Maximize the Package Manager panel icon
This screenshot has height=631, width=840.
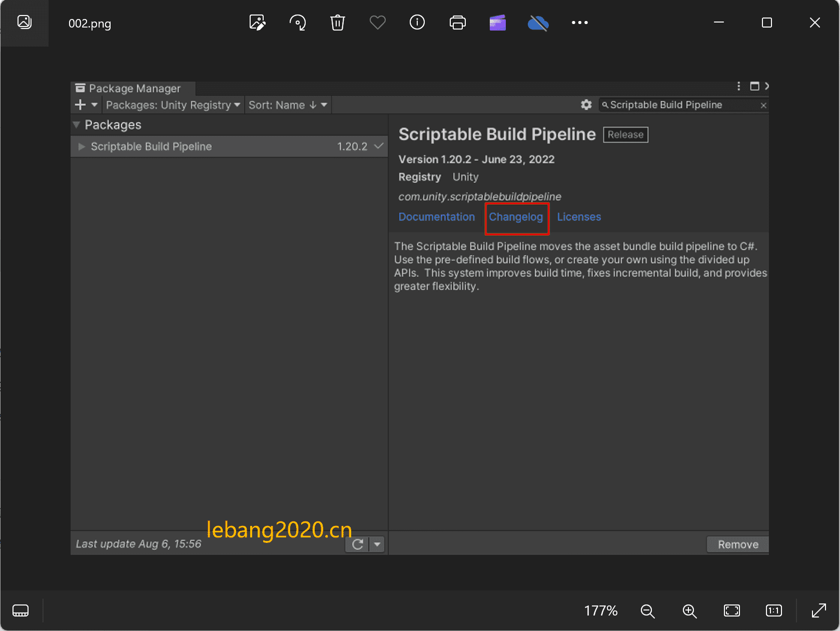pos(754,86)
